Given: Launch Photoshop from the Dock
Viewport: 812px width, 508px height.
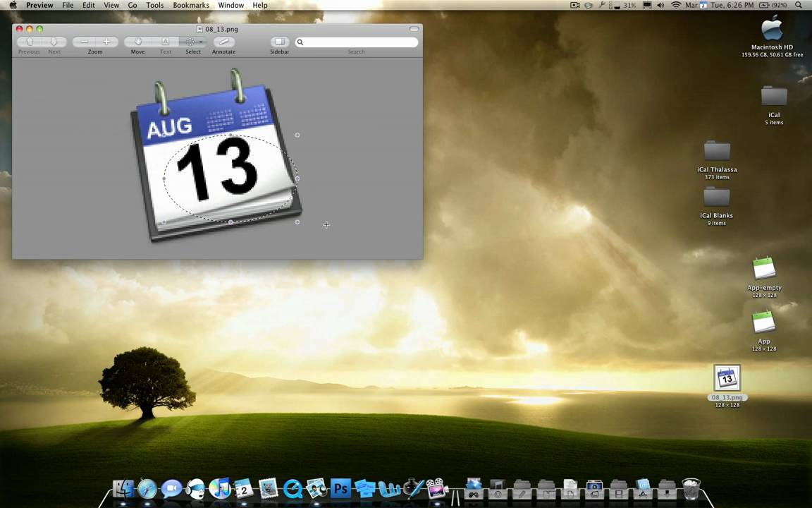Looking at the screenshot, I should tap(340, 487).
